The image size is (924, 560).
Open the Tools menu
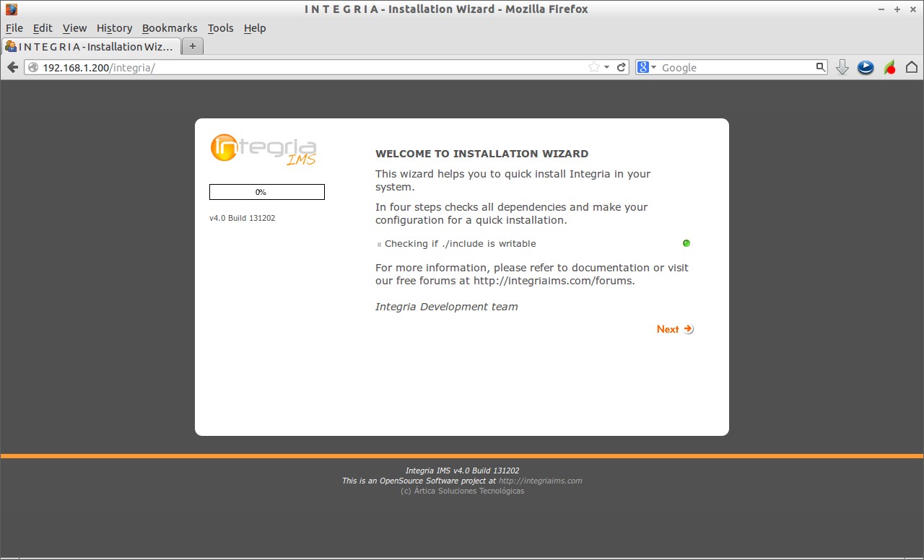click(220, 28)
